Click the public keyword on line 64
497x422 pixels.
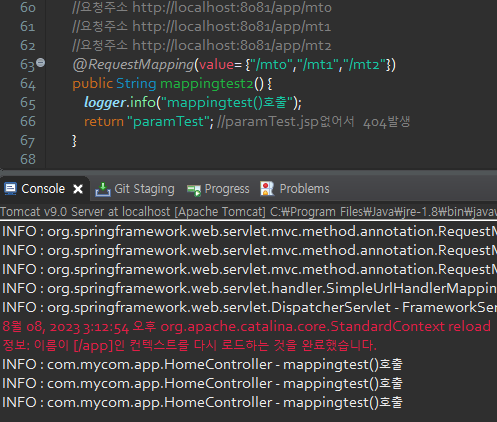(92, 84)
